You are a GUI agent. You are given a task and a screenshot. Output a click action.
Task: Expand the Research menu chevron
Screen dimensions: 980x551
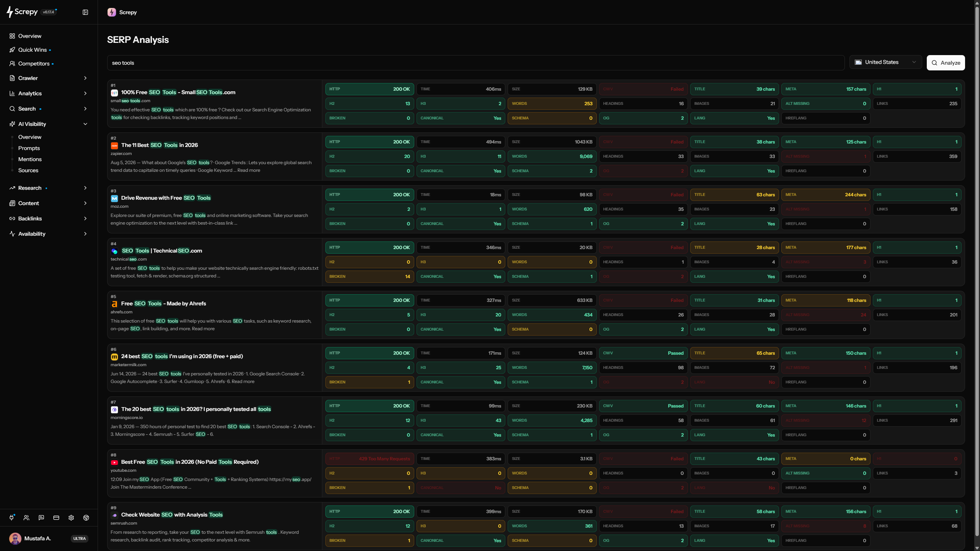click(85, 188)
